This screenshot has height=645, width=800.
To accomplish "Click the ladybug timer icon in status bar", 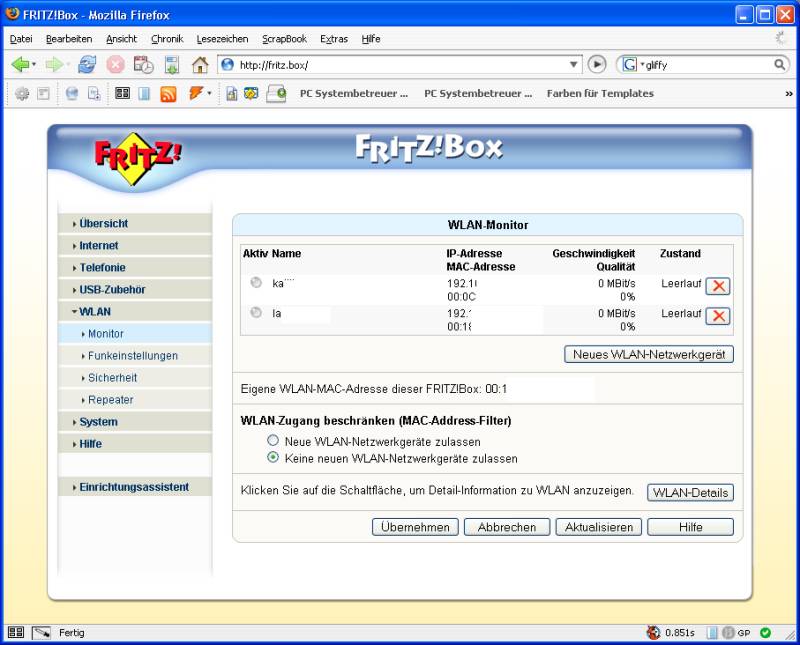I will point(654,632).
